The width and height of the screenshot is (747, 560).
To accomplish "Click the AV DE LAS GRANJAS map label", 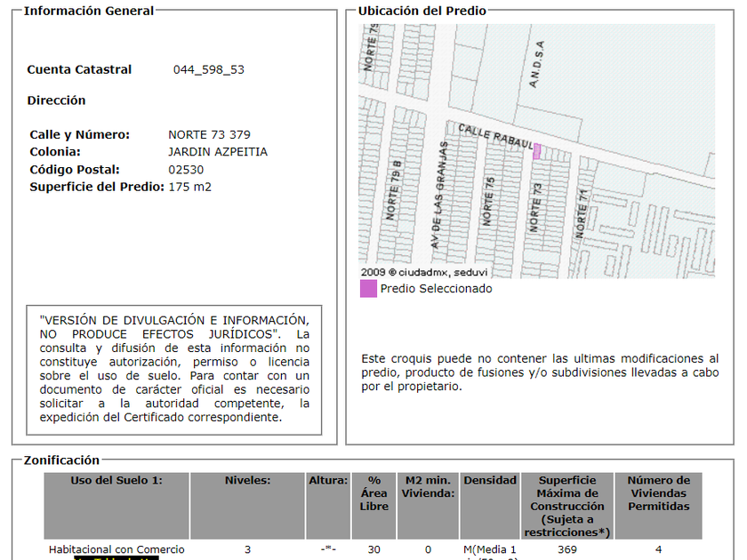I will [x=439, y=195].
